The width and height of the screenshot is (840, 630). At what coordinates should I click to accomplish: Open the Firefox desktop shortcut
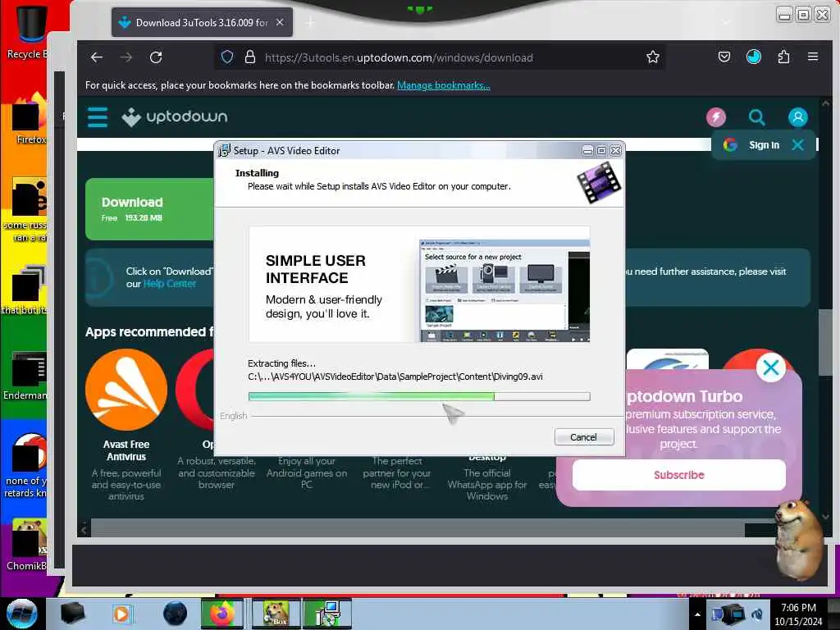(30, 121)
